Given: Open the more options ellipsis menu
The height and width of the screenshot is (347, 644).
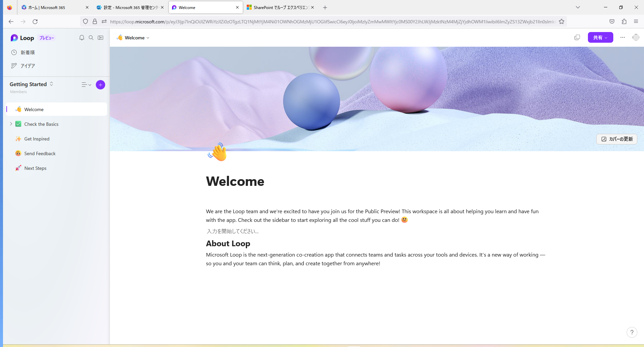Looking at the screenshot, I should tap(623, 37).
